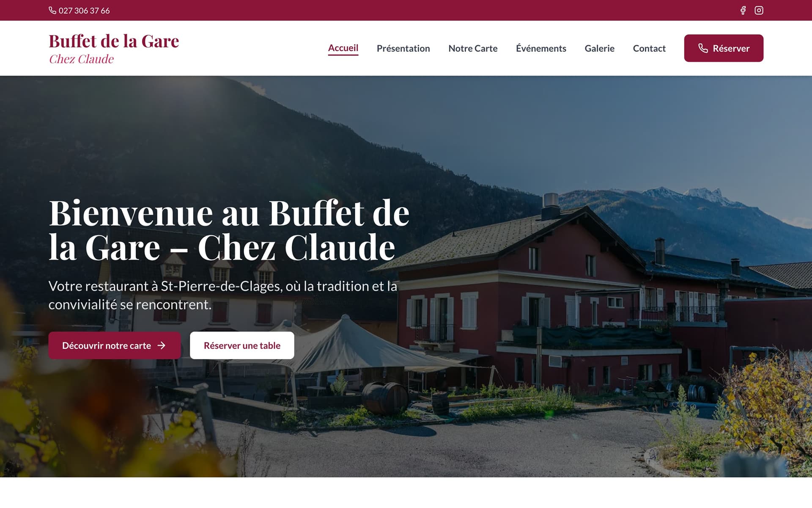Call the number 027 306 37 66
The image size is (812, 508).
click(84, 11)
